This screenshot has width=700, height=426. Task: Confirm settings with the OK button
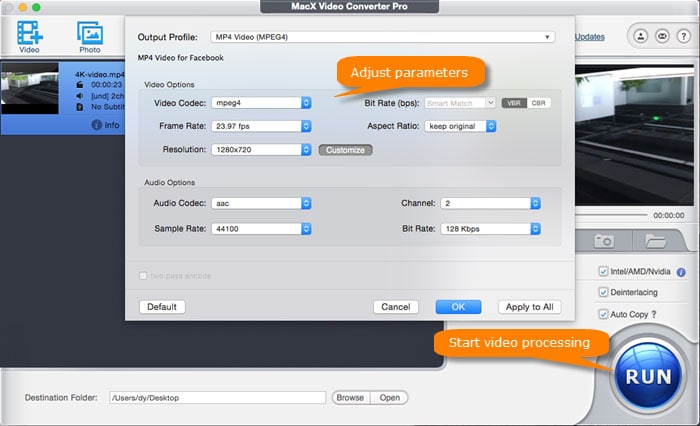(458, 307)
